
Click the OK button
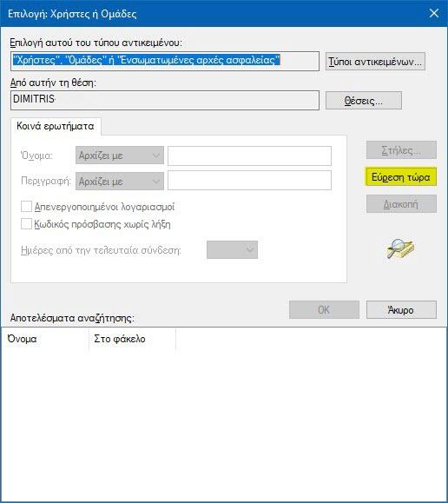(x=324, y=309)
